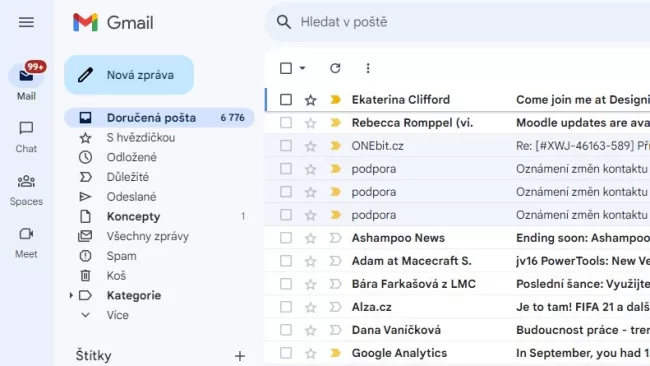Open the three-dot more options menu
Screen dimensions: 650x366
pyautogui.click(x=368, y=68)
